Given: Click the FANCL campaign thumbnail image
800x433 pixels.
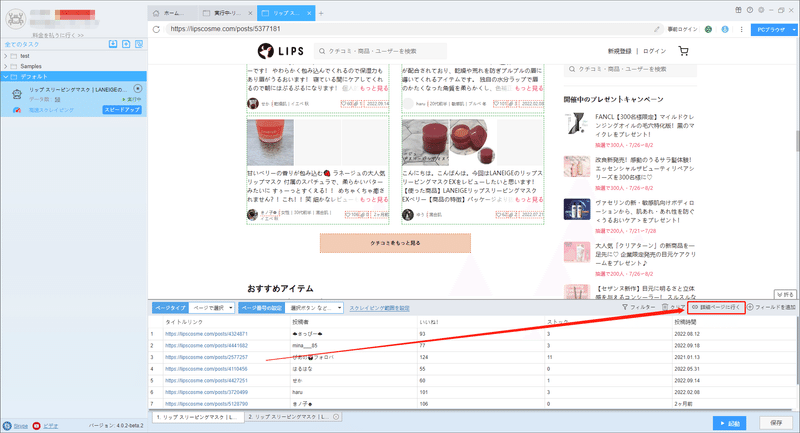Looking at the screenshot, I should click(x=577, y=124).
